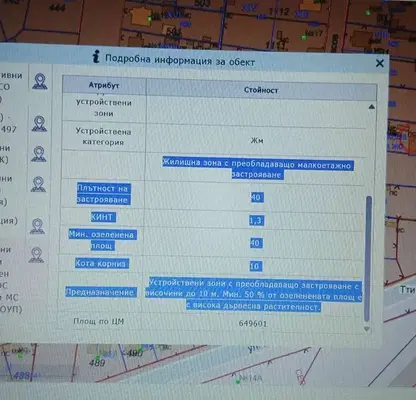Click the 1,3 value in the КИНТ row
The width and height of the screenshot is (416, 400).
tap(256, 220)
